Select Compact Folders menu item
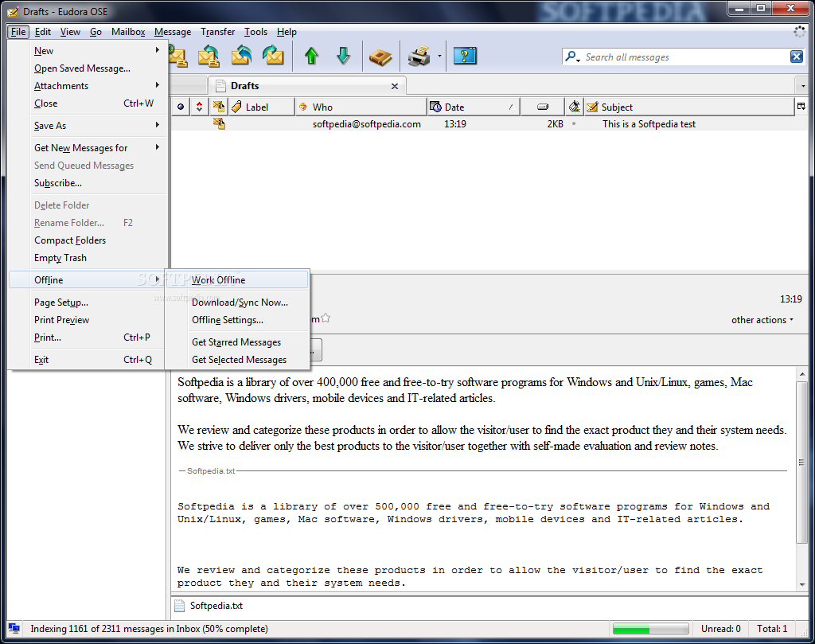This screenshot has width=815, height=644. click(88, 240)
